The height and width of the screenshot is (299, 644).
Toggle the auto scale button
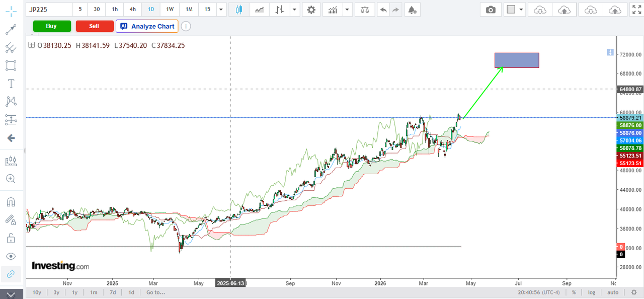coord(613,292)
